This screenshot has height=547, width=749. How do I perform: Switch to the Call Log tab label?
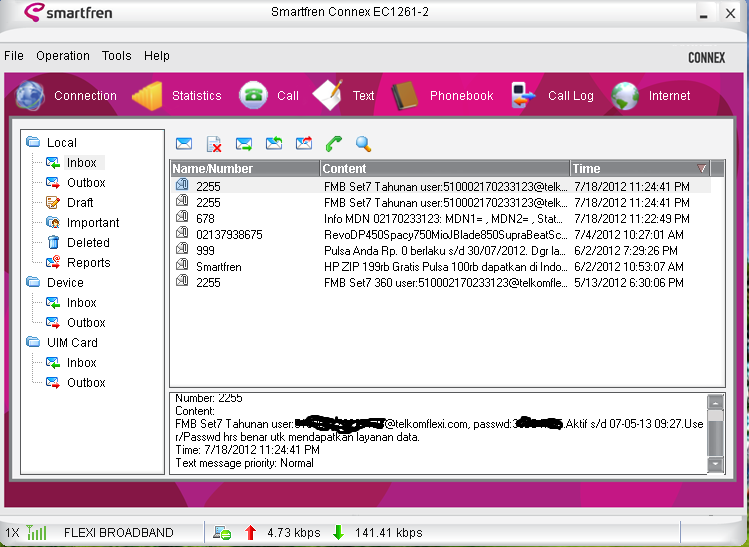(571, 96)
